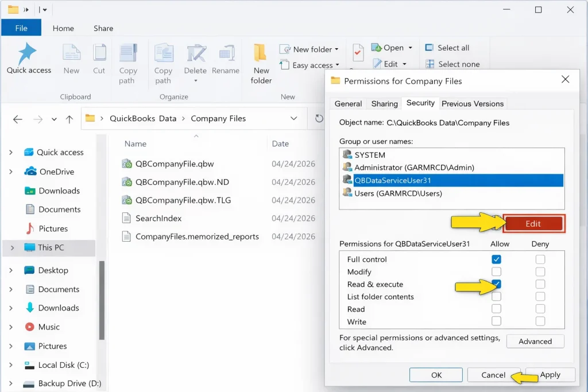Expand This PC tree node

click(13, 248)
